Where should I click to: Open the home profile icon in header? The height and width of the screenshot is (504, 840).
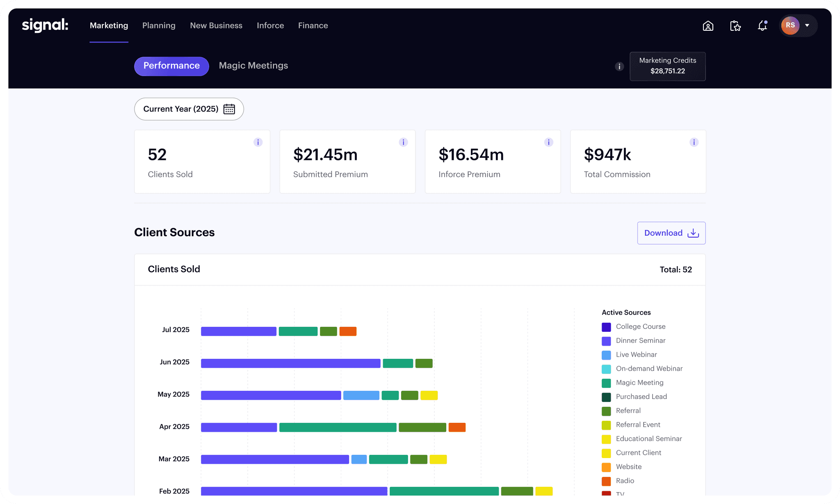coord(708,26)
